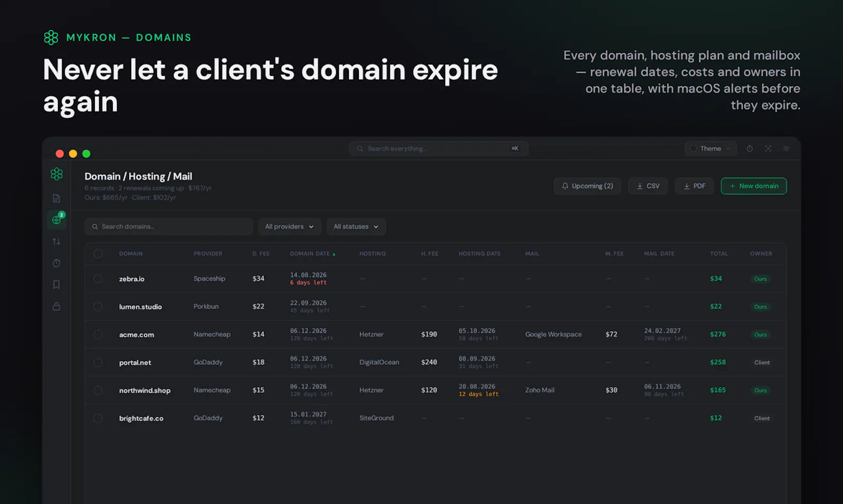Click the northwind.shop domain name
The image size is (843, 504).
point(145,391)
